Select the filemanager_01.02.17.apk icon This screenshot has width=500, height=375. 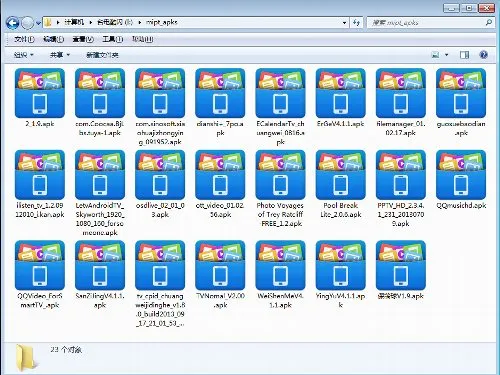[x=401, y=93]
